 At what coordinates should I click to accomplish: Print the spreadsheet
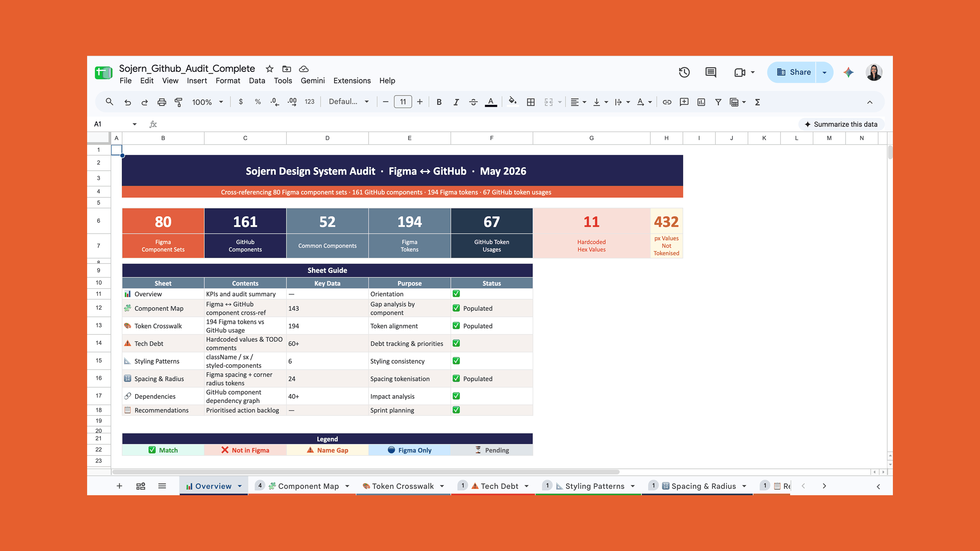162,102
